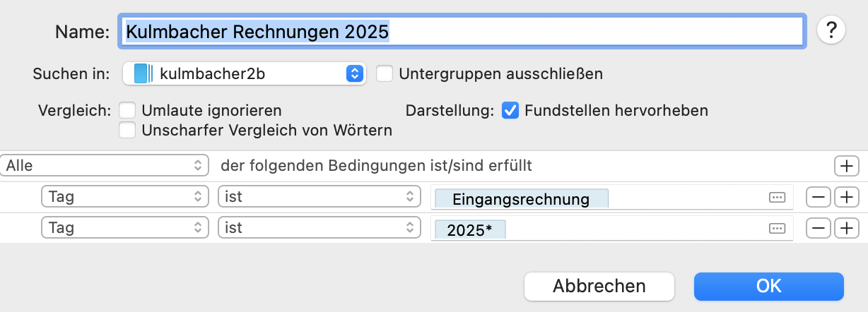Open second row's 'ist' operator dropdown
This screenshot has height=312, width=868.
click(316, 228)
